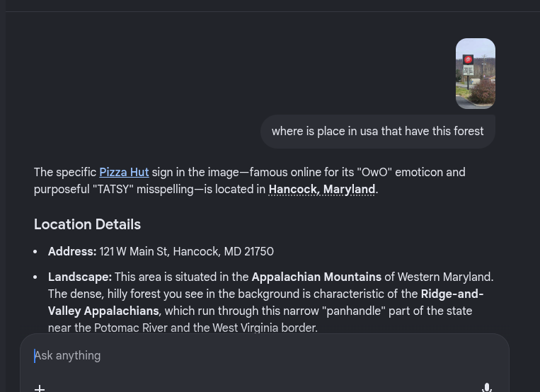Click the bold Landscape: label

tap(80, 277)
